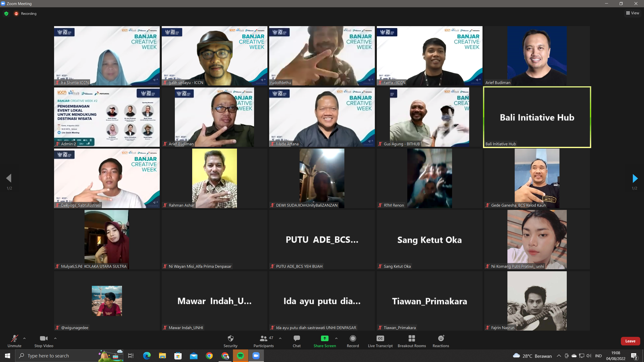Open volume control from the system tray

pyautogui.click(x=589, y=355)
